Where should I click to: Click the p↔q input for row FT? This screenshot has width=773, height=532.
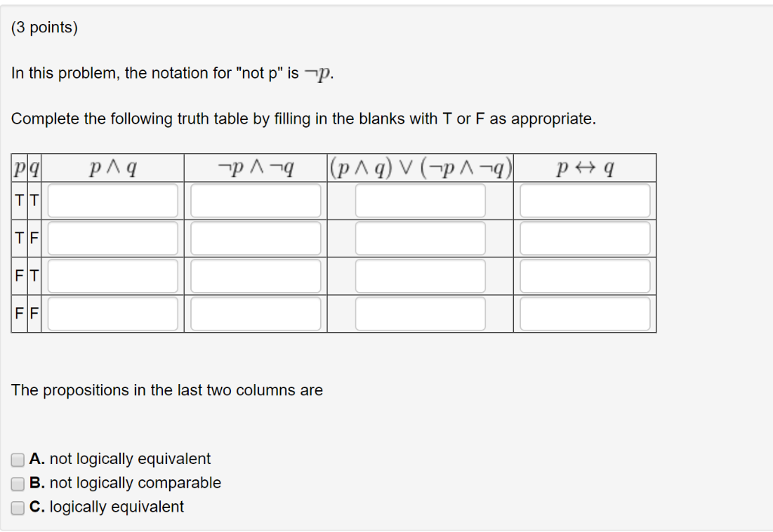(584, 275)
